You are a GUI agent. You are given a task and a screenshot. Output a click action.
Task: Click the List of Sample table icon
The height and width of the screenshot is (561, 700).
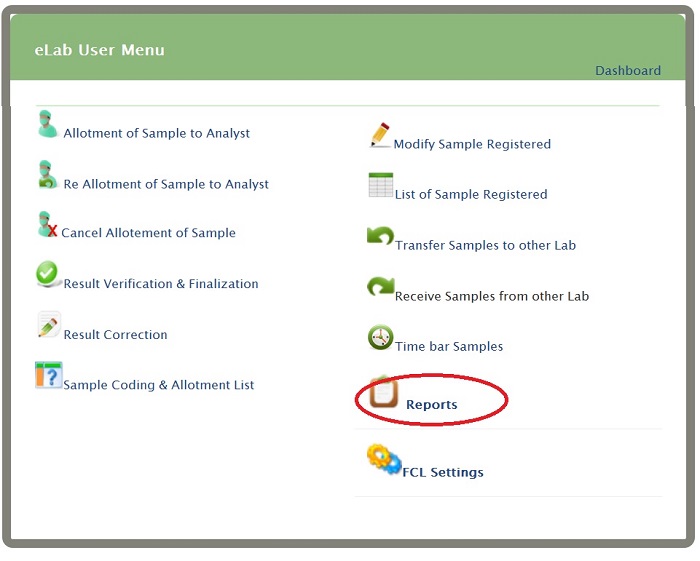[x=381, y=186]
